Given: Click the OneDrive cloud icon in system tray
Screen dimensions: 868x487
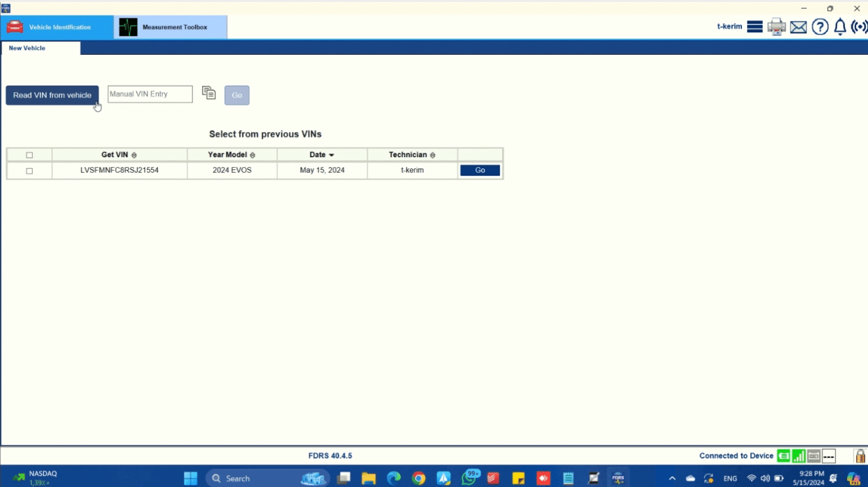Looking at the screenshot, I should click(x=690, y=479).
